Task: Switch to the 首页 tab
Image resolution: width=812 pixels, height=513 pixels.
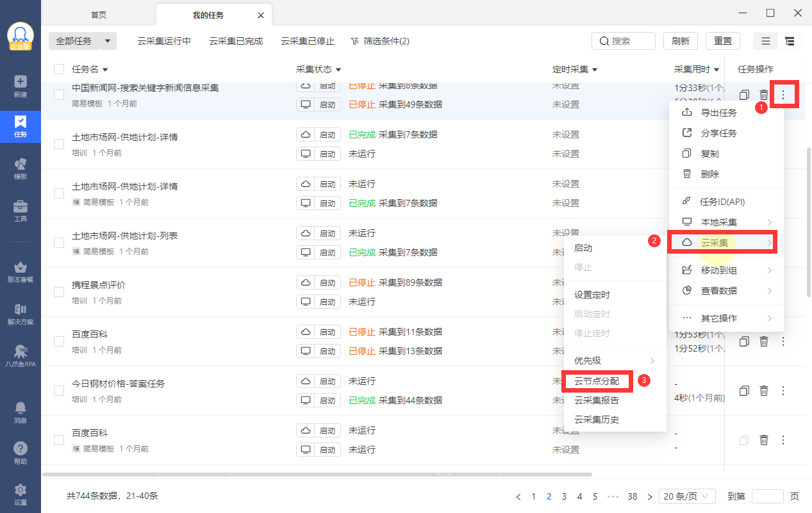Action: pyautogui.click(x=99, y=15)
